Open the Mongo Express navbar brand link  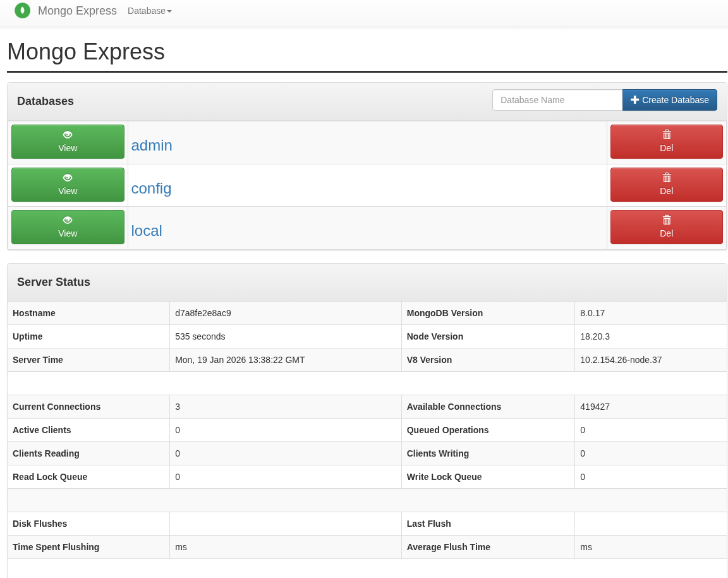(x=77, y=11)
